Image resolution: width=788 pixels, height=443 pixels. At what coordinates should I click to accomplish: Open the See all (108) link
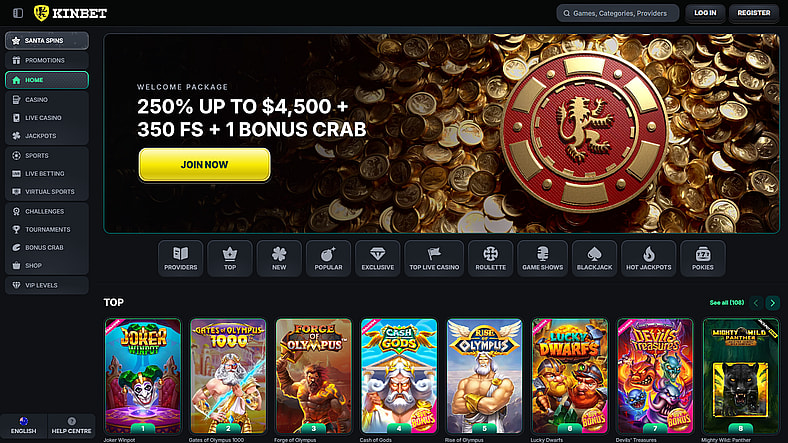(x=727, y=303)
